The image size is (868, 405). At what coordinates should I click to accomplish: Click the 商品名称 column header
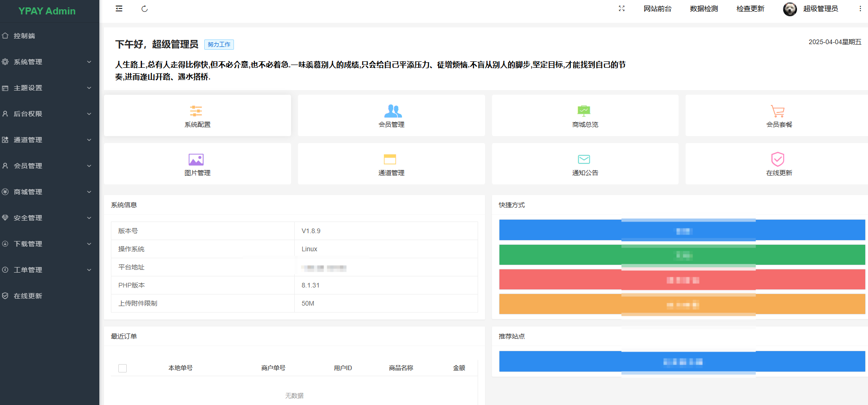(x=401, y=368)
